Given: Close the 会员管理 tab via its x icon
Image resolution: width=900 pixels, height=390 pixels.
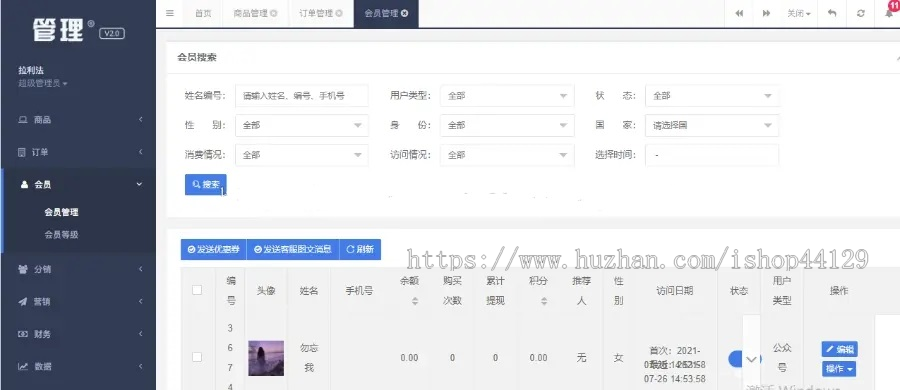Looking at the screenshot, I should 405,13.
